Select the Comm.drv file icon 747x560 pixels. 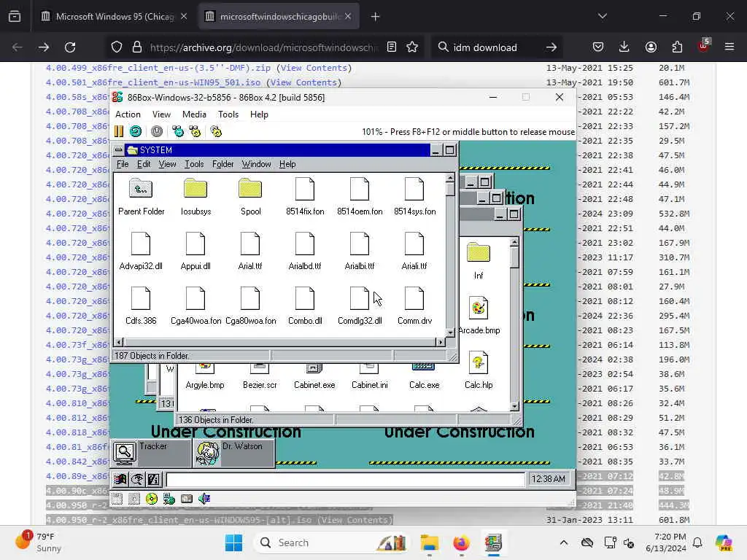[x=414, y=298]
